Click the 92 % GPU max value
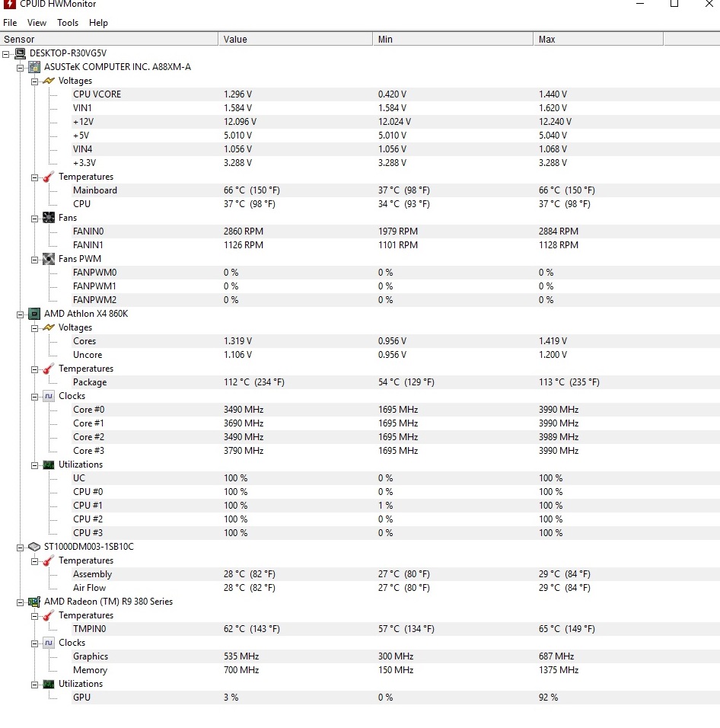Screen dimensions: 720x728 coord(548,698)
